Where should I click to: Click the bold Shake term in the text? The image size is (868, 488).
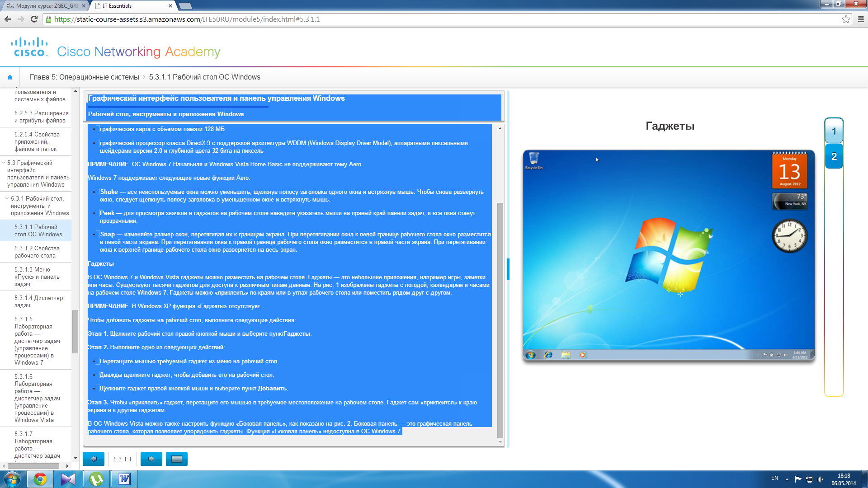point(109,192)
